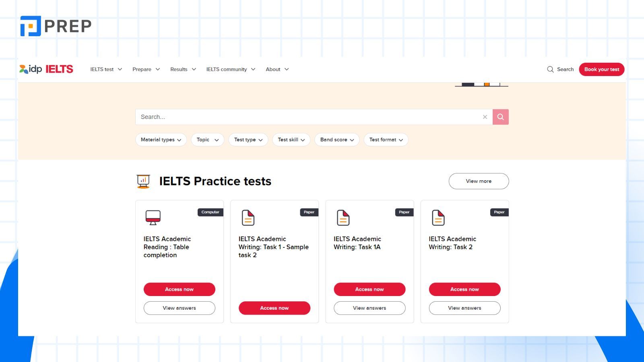View answers for Writing Task 1A

[x=369, y=308]
